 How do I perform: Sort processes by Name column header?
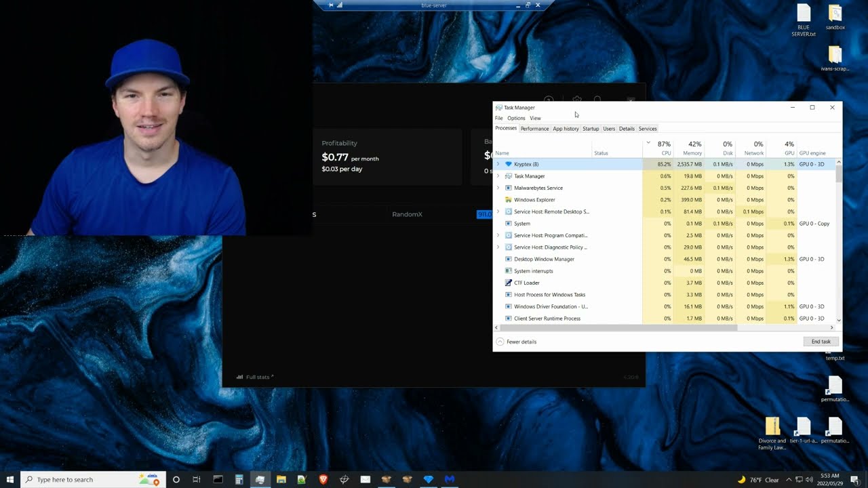pos(542,148)
